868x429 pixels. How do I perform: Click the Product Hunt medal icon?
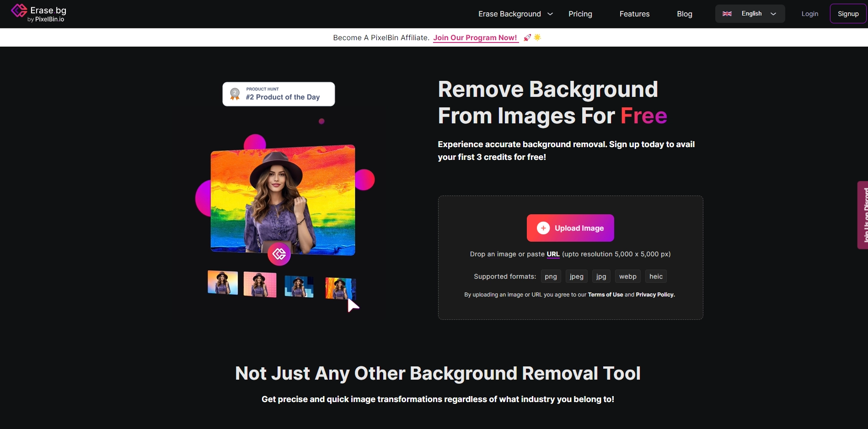click(x=235, y=94)
